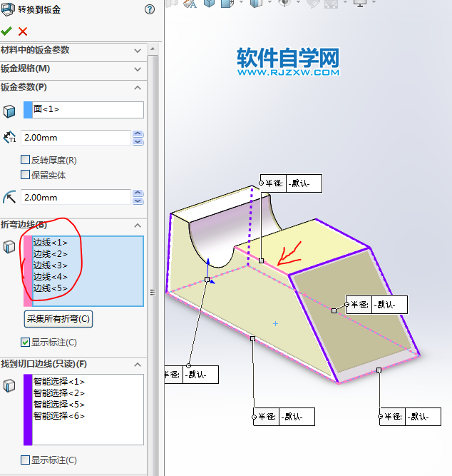Open dropdown arrow next to eye icon
Screen dimensions: 452x476
point(298,2)
